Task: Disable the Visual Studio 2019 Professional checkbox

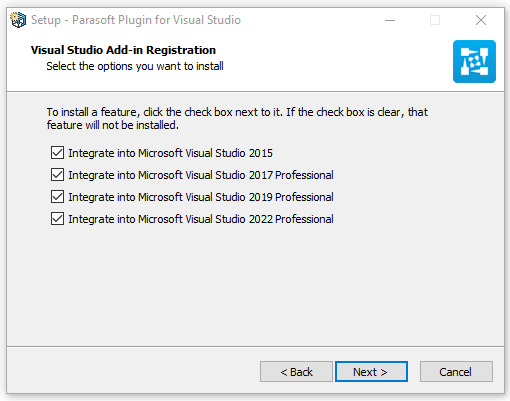Action: pyautogui.click(x=57, y=197)
